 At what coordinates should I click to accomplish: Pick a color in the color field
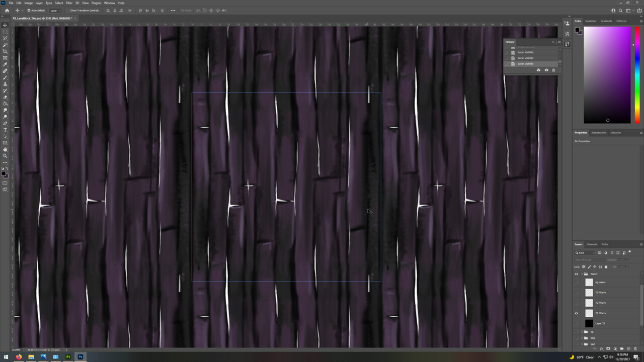pyautogui.click(x=607, y=75)
